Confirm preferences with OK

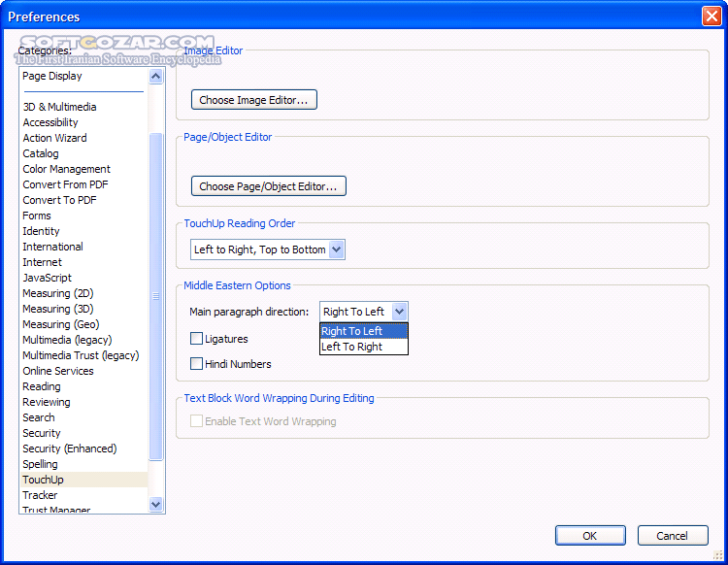(590, 535)
